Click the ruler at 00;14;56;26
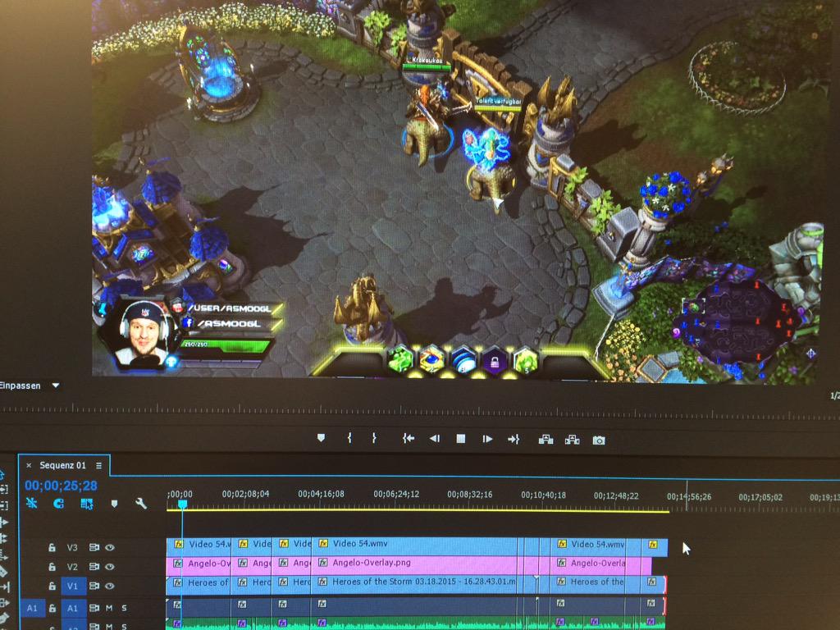Screen dimensions: 840x630 689,497
